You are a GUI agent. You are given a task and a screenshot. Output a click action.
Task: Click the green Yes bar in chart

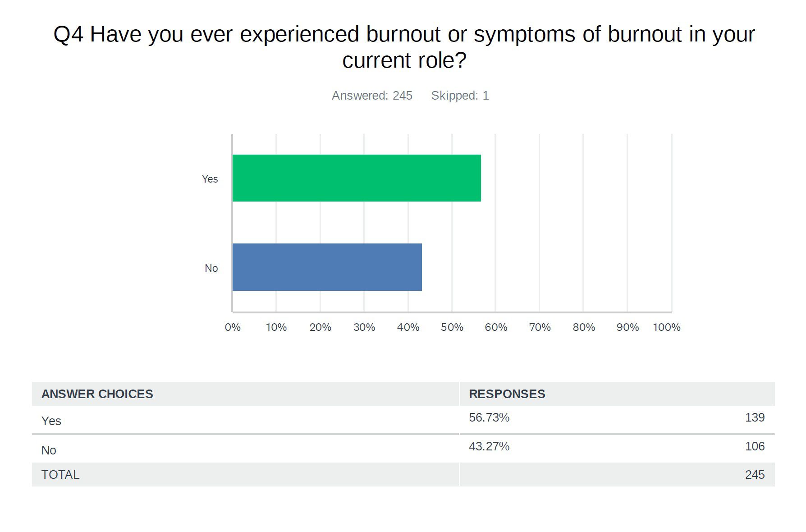(x=356, y=178)
